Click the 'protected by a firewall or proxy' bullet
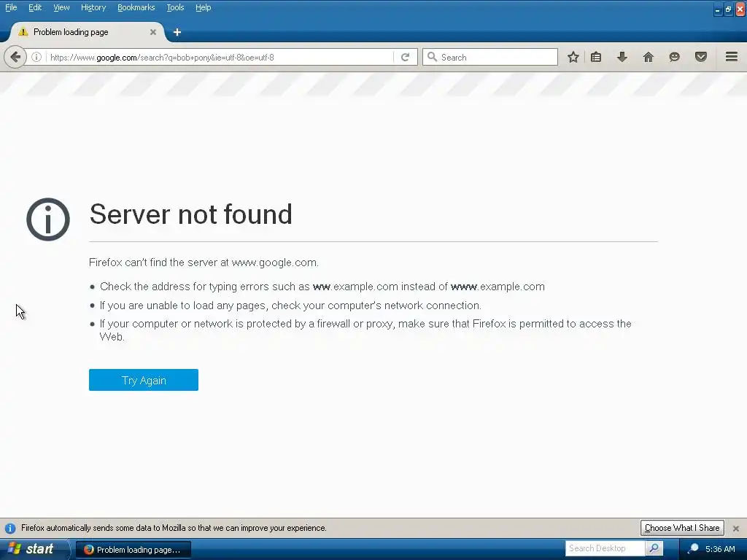This screenshot has height=560, width=747. tap(365, 330)
